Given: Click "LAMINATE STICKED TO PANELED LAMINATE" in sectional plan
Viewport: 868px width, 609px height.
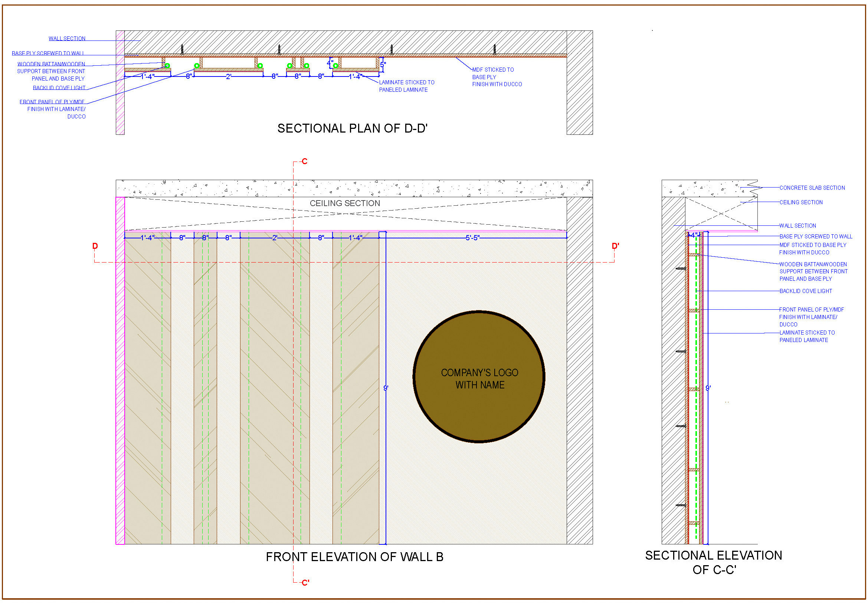Looking at the screenshot, I should [407, 86].
